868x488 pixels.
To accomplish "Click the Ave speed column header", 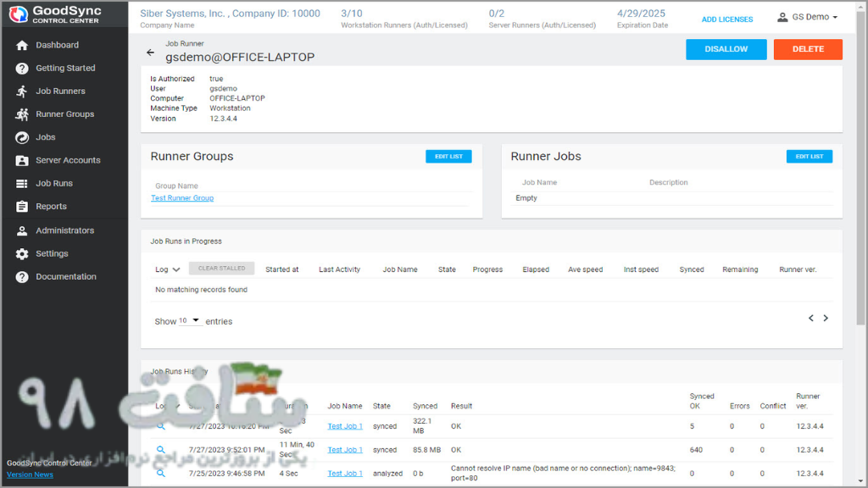I will (585, 270).
